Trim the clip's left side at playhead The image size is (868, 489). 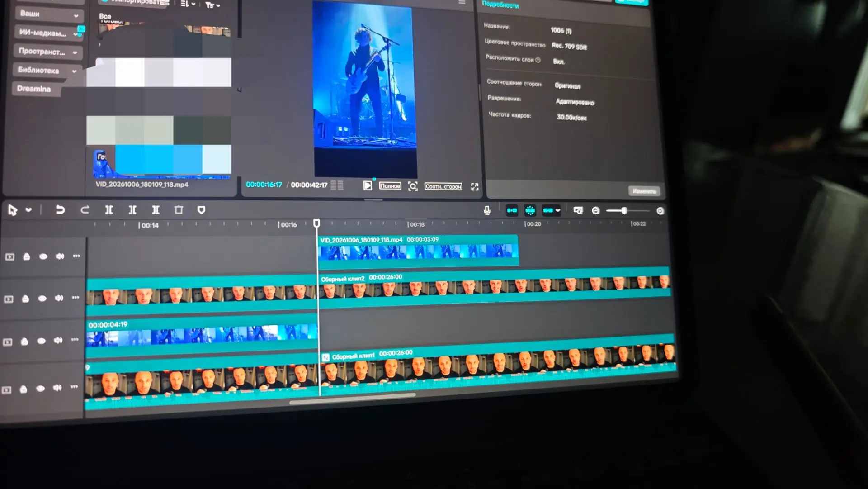tap(132, 210)
